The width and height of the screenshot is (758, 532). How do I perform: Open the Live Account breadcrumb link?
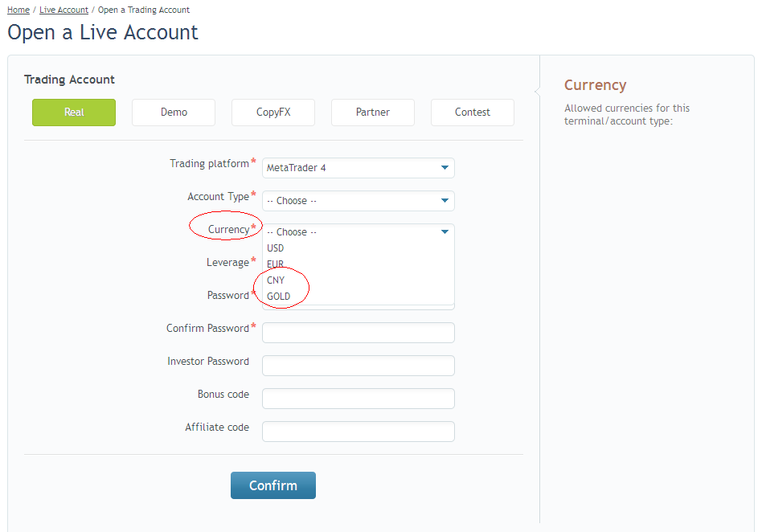coord(64,10)
